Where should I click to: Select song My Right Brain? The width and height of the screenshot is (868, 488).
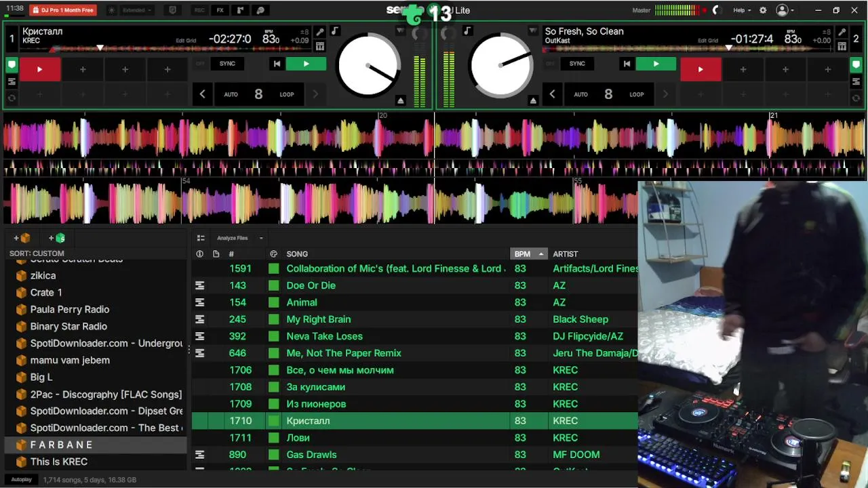319,319
